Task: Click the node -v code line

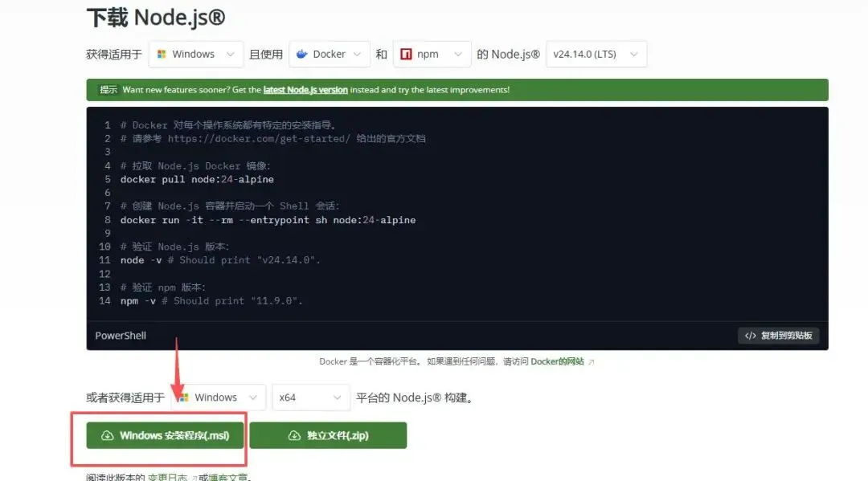Action: [220, 260]
